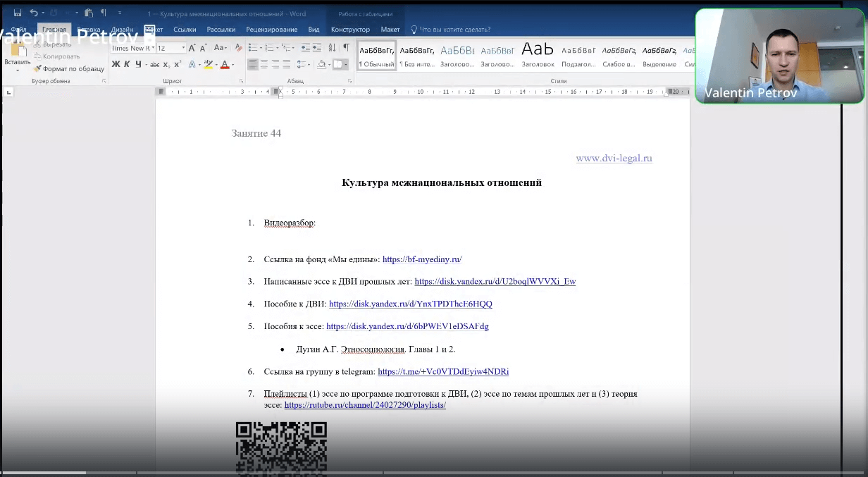Click the Valentin Petrov video thumbnail
868x477 pixels.
click(x=779, y=56)
